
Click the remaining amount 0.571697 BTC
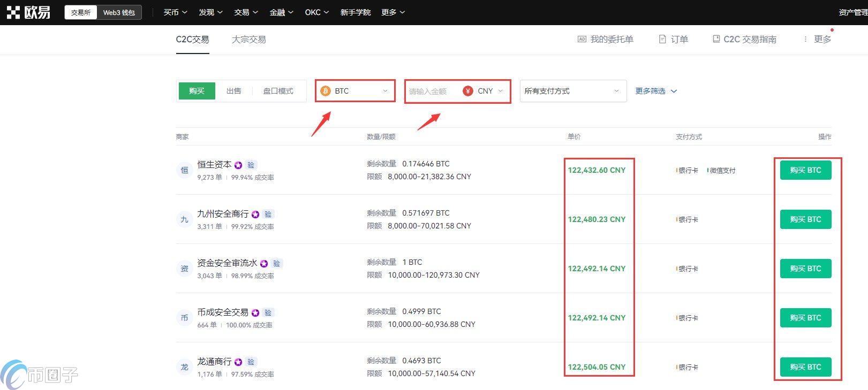click(426, 213)
